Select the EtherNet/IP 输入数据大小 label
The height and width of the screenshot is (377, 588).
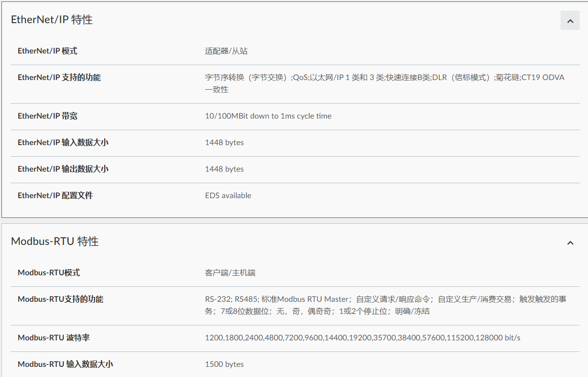(x=63, y=143)
